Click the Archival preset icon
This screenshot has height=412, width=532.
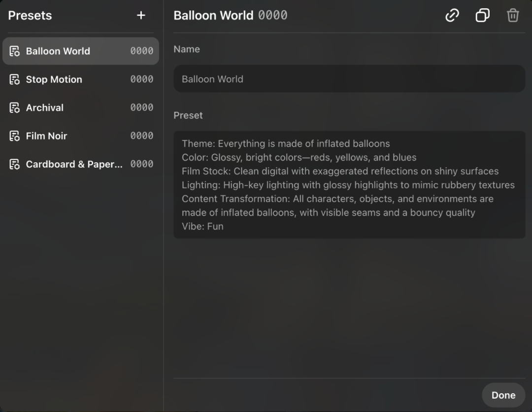pyautogui.click(x=15, y=108)
